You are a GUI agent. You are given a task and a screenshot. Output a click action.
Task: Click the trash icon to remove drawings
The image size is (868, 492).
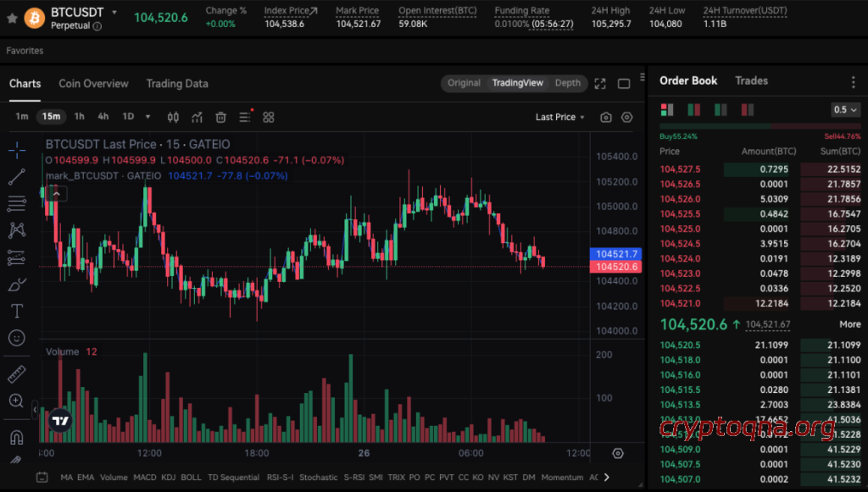(220, 117)
